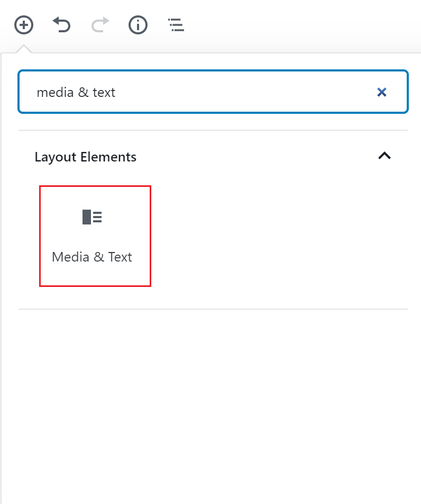
Task: Open the Block navigation list
Action: point(176,25)
